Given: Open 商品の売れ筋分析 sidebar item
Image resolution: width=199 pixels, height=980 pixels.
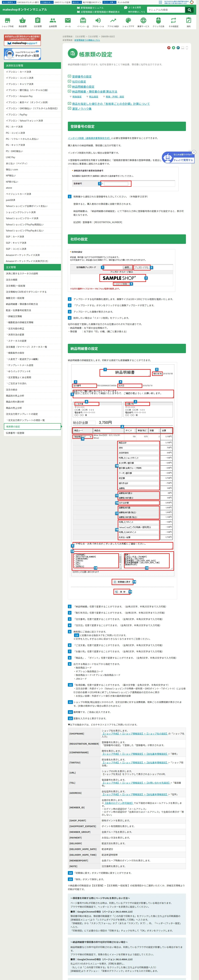Looking at the screenshot, I should 32,402.
